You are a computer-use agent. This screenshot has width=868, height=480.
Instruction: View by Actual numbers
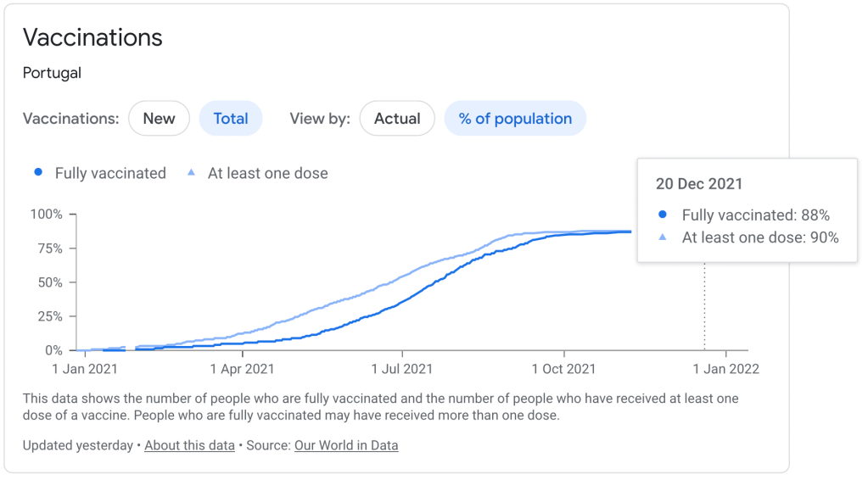pos(397,119)
